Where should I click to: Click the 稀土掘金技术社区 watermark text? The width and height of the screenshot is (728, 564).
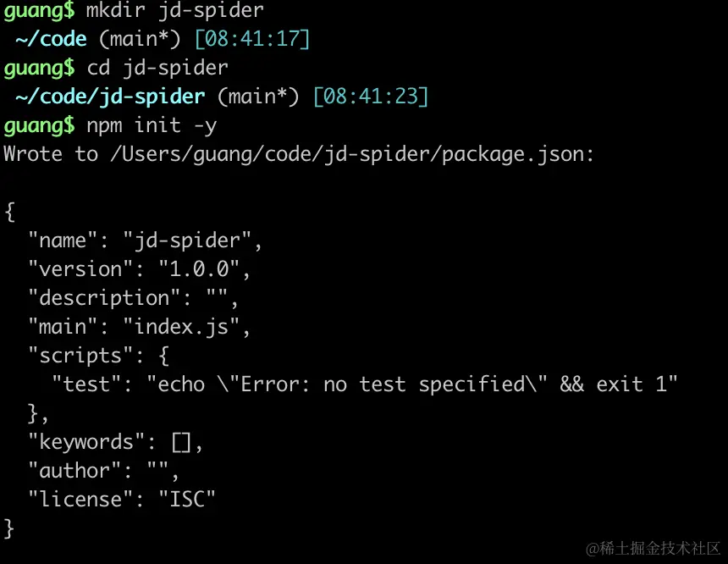(x=659, y=548)
